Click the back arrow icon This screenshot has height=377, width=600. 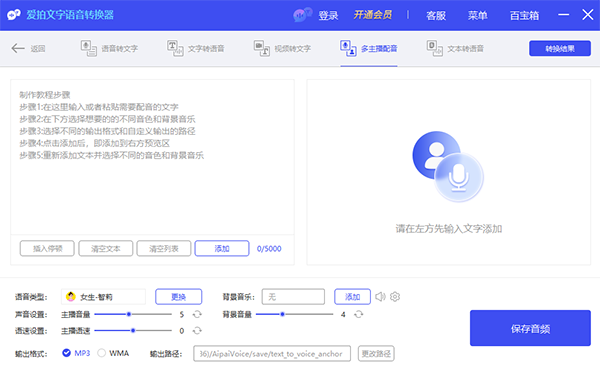point(18,49)
